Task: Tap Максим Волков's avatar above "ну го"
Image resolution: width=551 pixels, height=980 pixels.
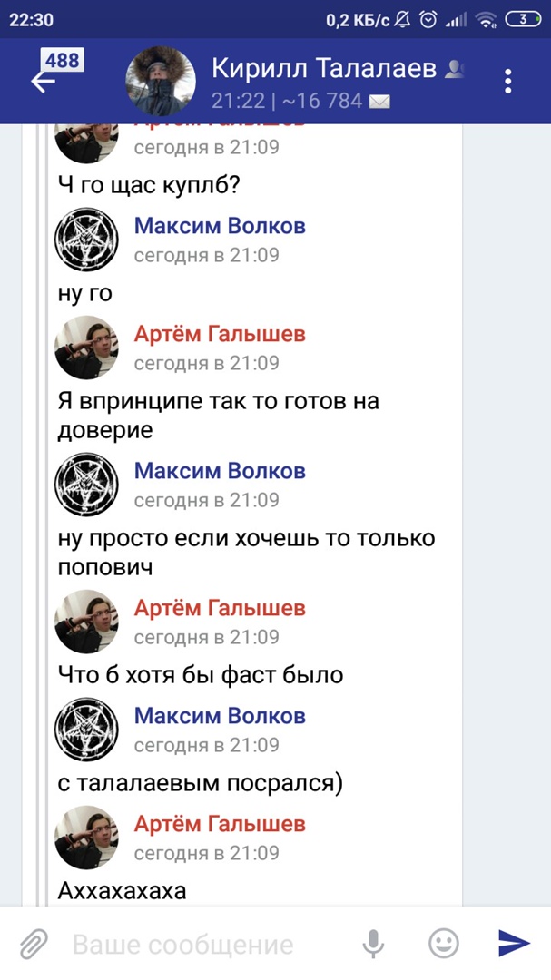Action: 86,240
